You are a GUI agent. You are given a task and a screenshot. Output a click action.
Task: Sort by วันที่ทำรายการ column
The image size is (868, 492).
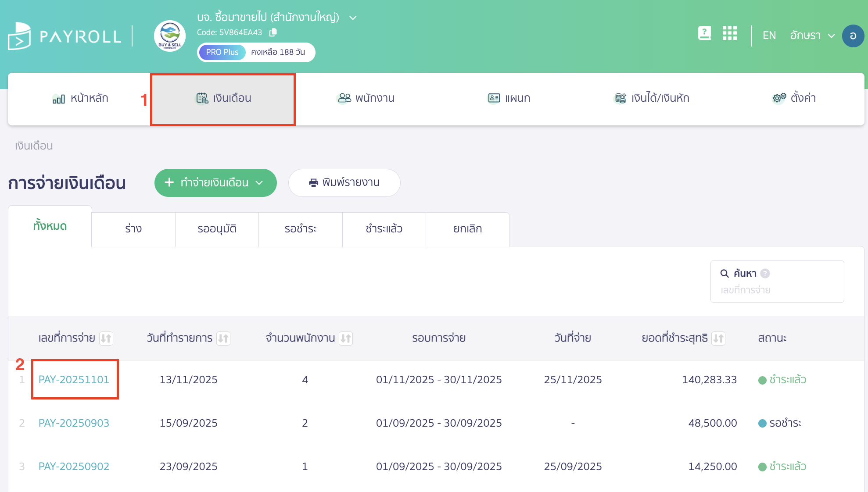click(x=223, y=339)
